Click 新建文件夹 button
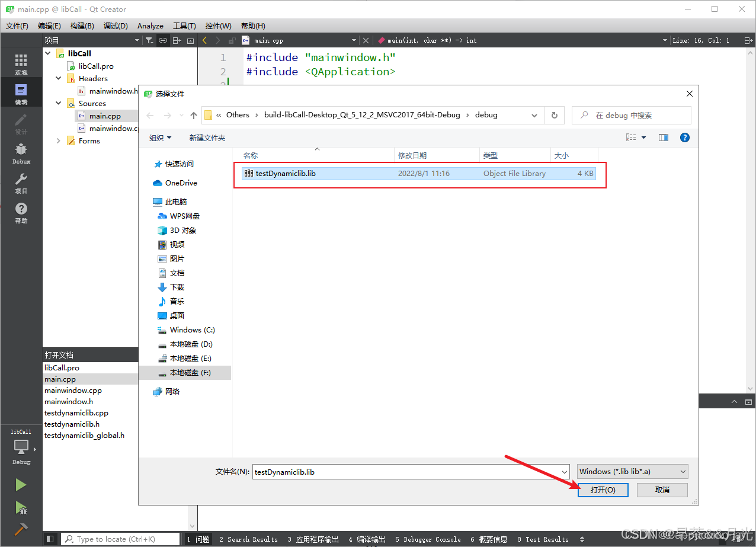 (207, 137)
